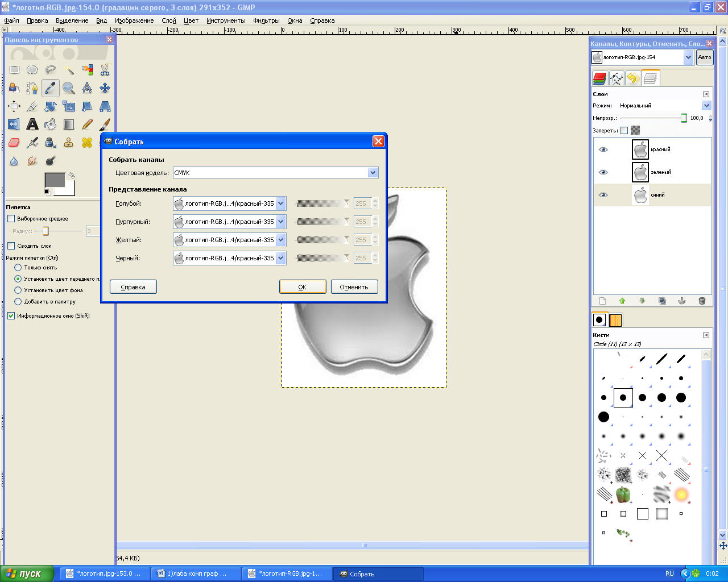The image size is (728, 582).
Task: Anchor the floating layer
Action: 682,301
